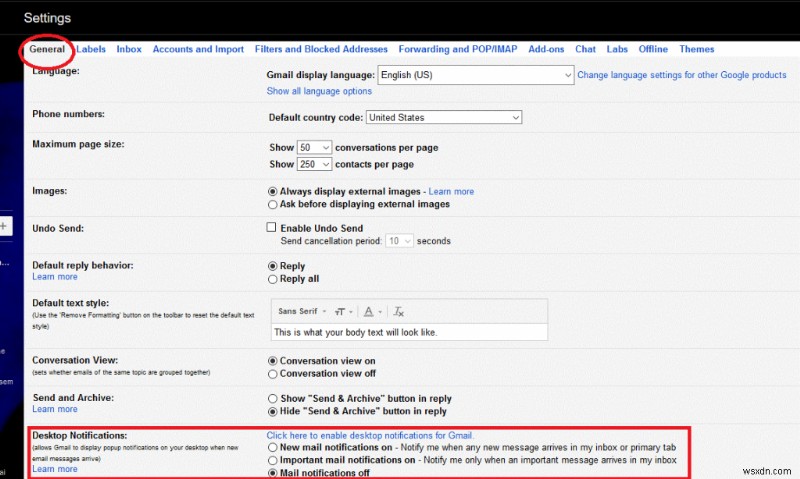
Task: Enable the Undo Send checkbox
Action: click(271, 228)
